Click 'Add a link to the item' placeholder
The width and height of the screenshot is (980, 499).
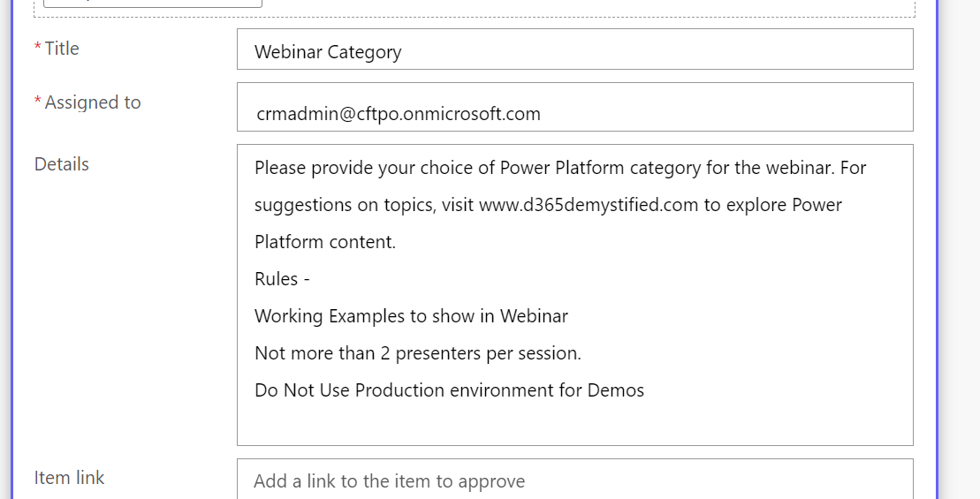(x=389, y=481)
